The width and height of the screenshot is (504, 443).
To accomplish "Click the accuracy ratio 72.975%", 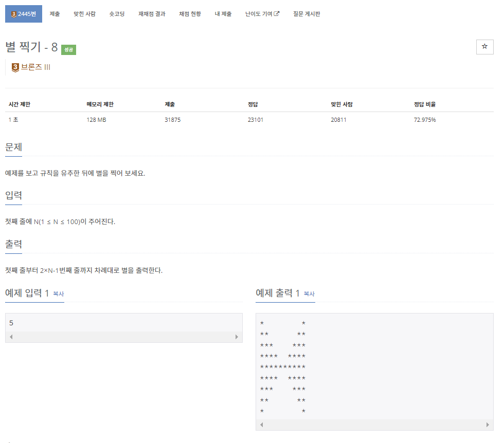I will (425, 120).
